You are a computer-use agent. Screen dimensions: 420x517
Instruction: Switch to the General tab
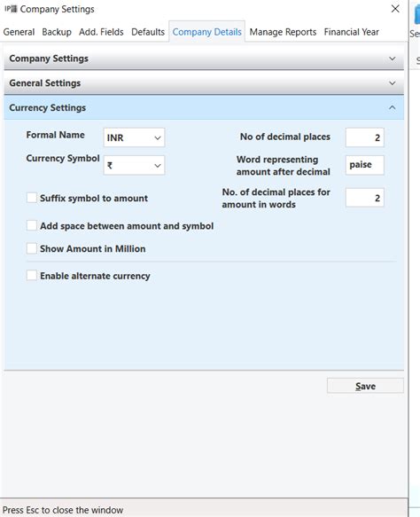point(19,32)
